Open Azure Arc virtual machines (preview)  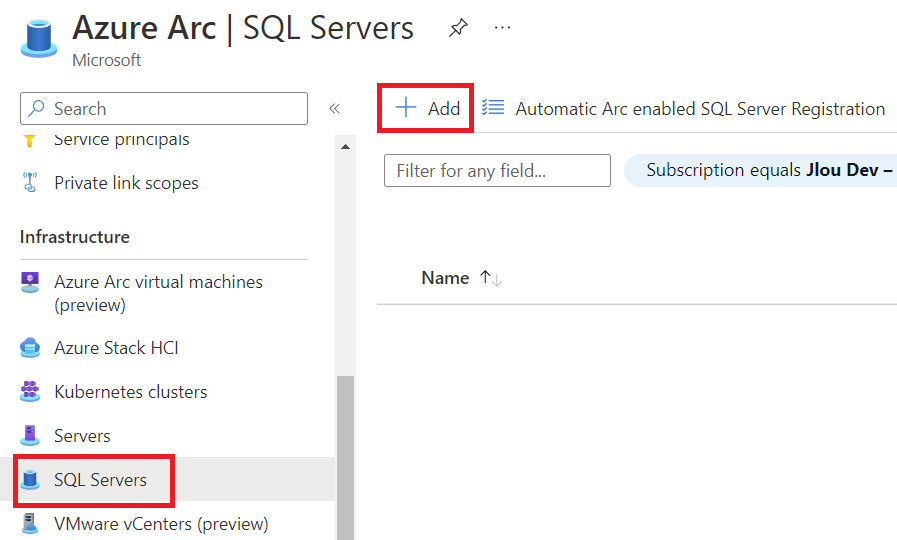click(x=158, y=293)
